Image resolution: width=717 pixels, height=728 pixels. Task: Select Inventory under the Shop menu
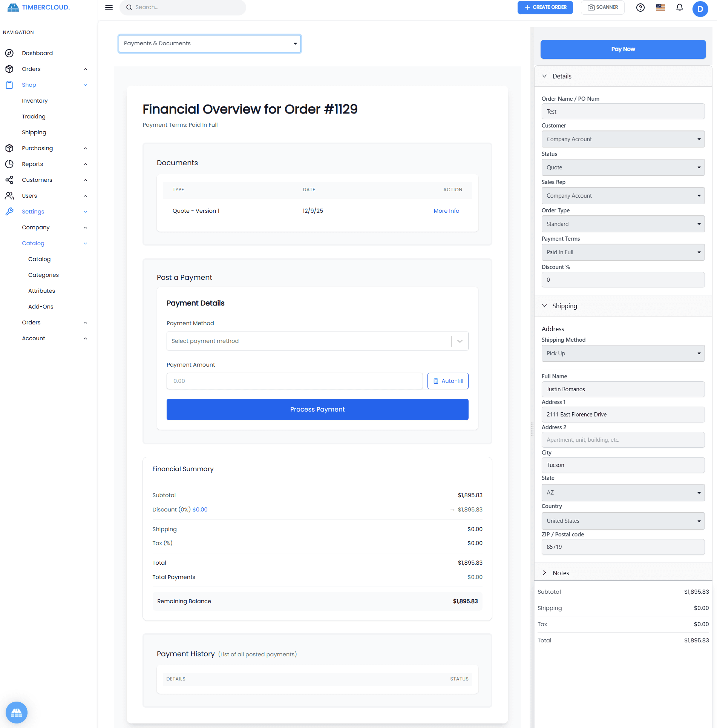coord(35,100)
